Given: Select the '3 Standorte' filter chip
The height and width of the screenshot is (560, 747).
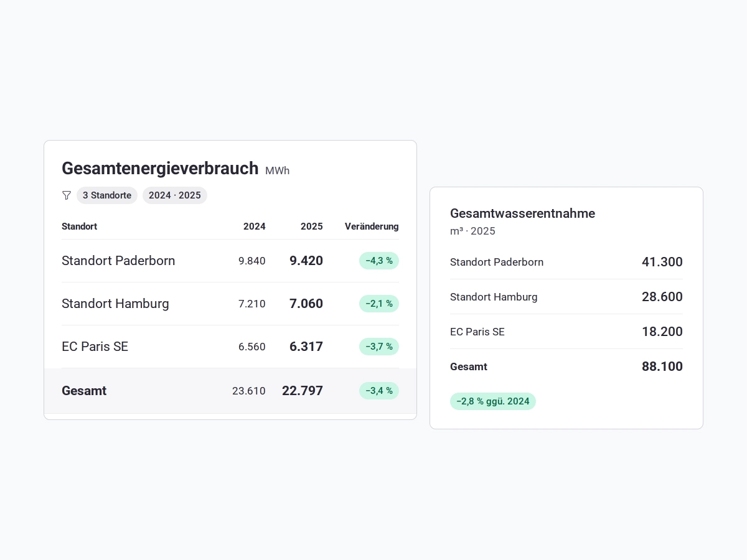Looking at the screenshot, I should click(x=107, y=195).
